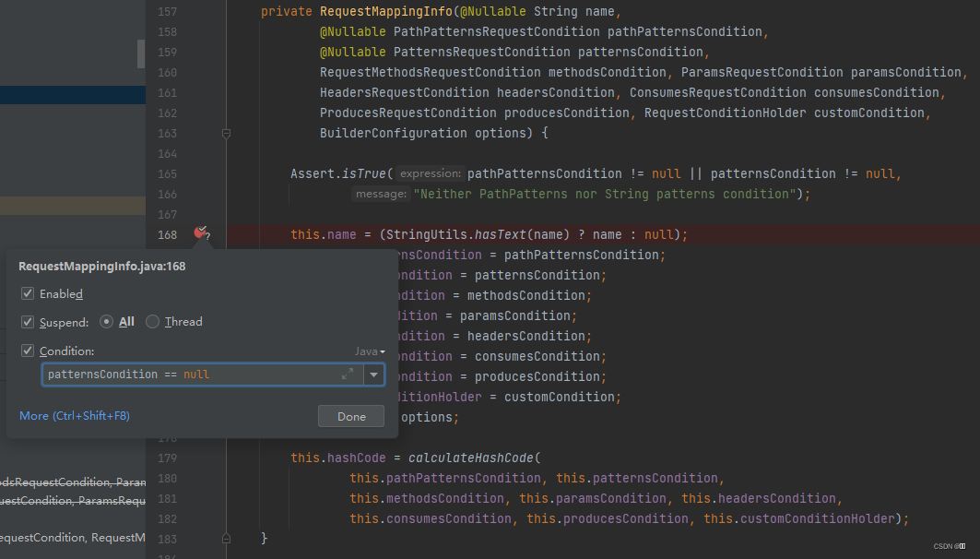Toggle the Enabled checkbox
Screen dimensions: 980x559
[x=29, y=293]
